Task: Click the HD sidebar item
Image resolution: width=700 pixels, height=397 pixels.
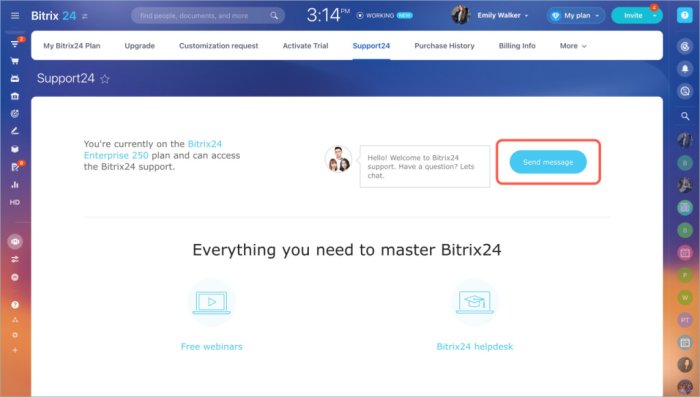Action: 15,202
